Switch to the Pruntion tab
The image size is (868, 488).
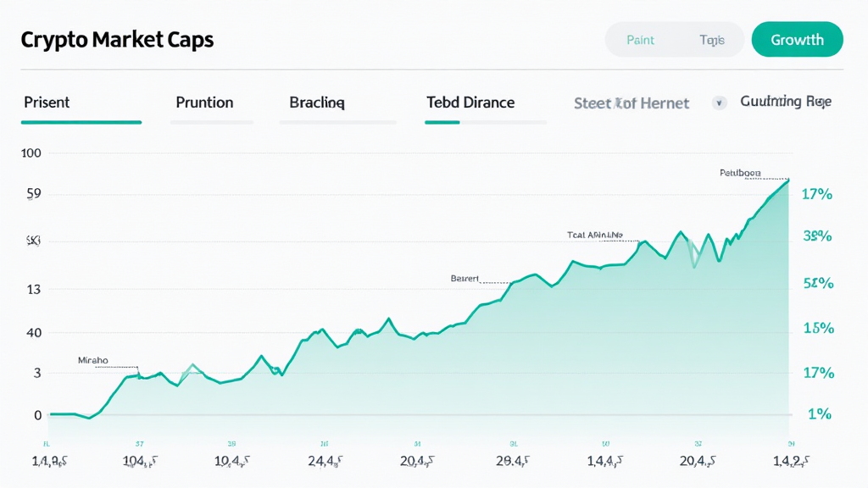point(204,103)
